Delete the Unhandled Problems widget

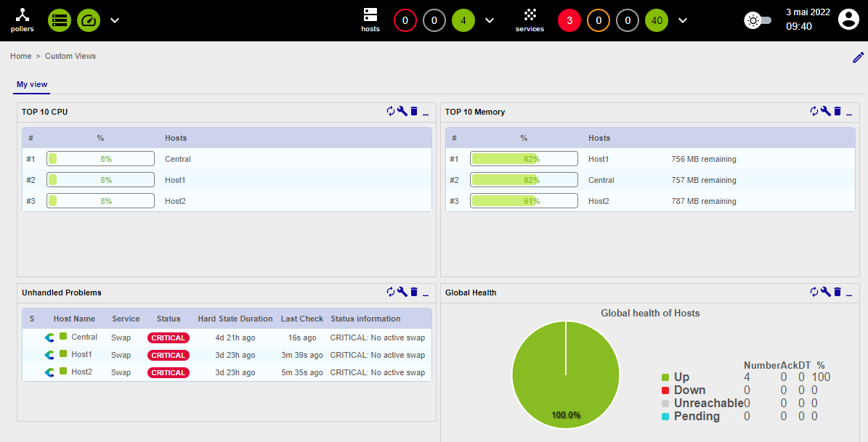tap(414, 292)
